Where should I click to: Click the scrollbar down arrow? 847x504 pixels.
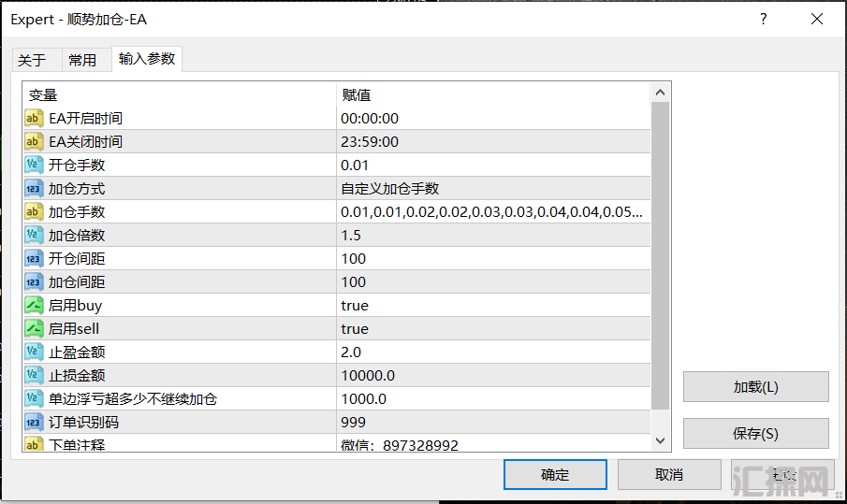pos(660,440)
